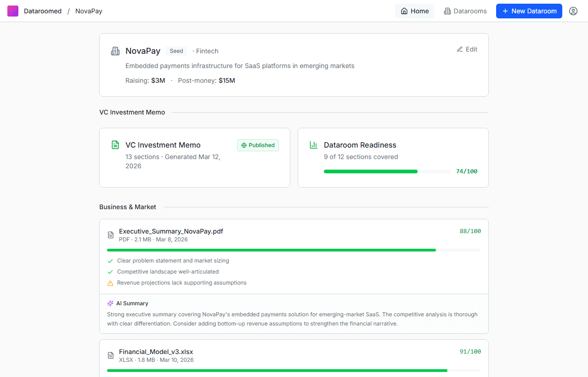Toggle the Published status badge
The height and width of the screenshot is (377, 588).
tap(258, 145)
